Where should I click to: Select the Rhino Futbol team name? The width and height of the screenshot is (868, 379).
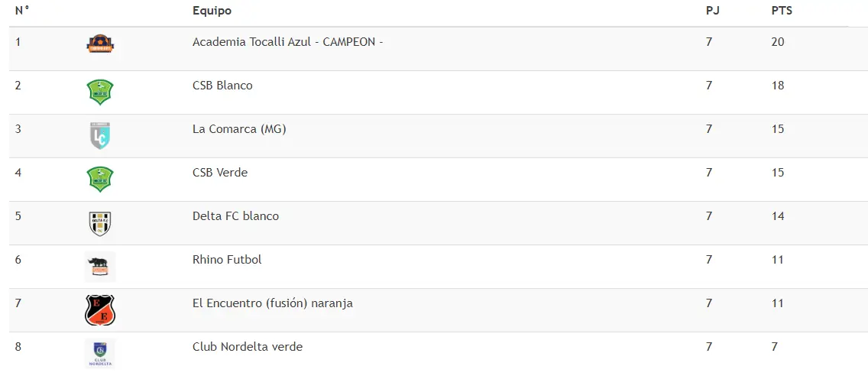[x=227, y=260]
